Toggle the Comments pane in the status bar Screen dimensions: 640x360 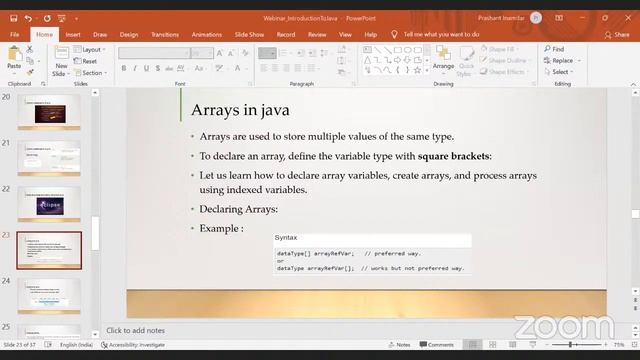point(436,345)
